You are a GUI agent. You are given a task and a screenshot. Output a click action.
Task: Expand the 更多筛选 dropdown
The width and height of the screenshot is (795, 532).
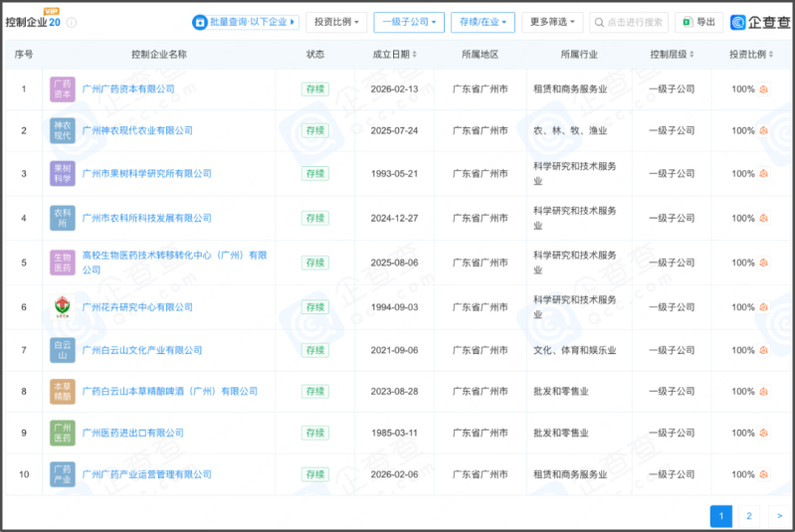tap(552, 22)
